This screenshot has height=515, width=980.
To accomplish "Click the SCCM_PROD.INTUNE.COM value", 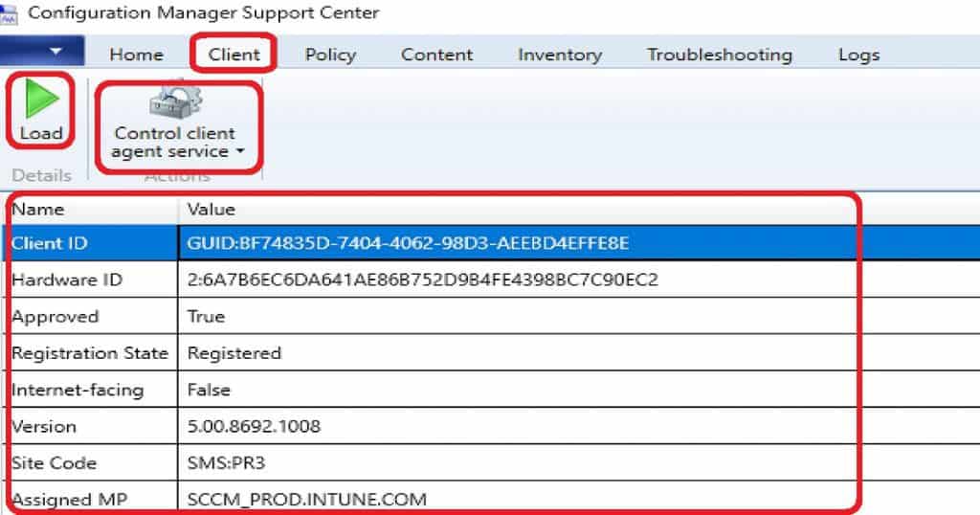I will click(307, 500).
